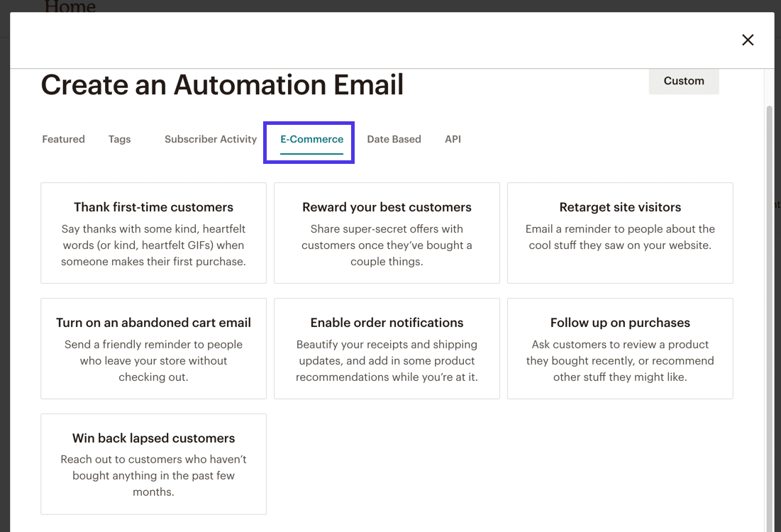Viewport: 781px width, 532px height.
Task: Open the Date Based tab
Action: pyautogui.click(x=394, y=139)
